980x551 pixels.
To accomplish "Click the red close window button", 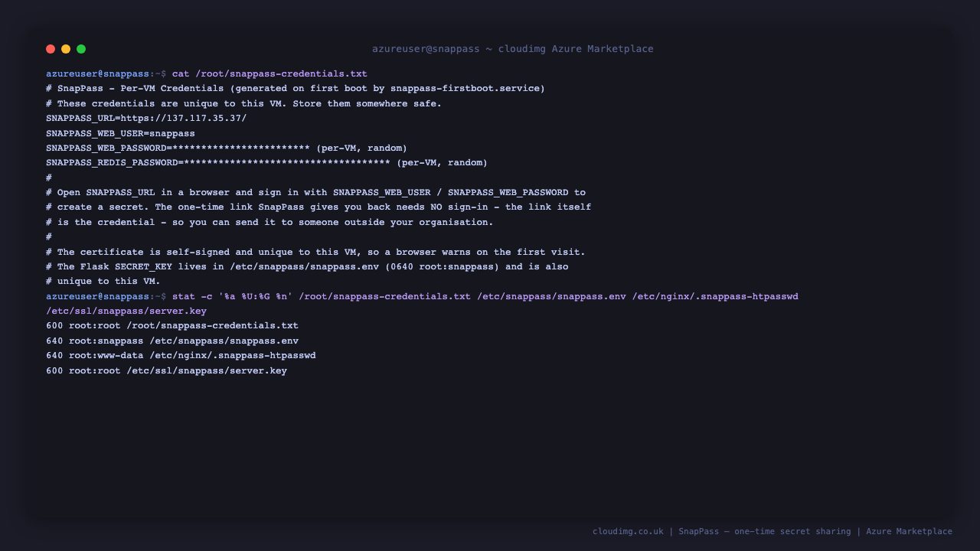I will click(51, 49).
